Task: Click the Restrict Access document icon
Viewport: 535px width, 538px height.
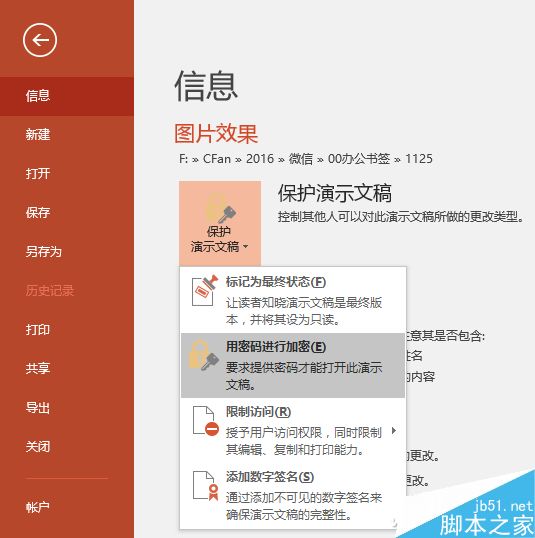Action: (206, 421)
